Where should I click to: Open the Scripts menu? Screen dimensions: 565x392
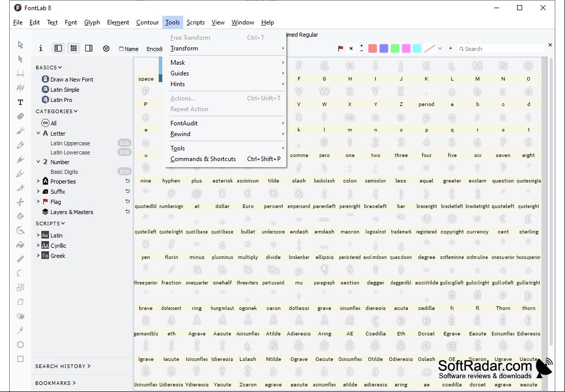[195, 22]
